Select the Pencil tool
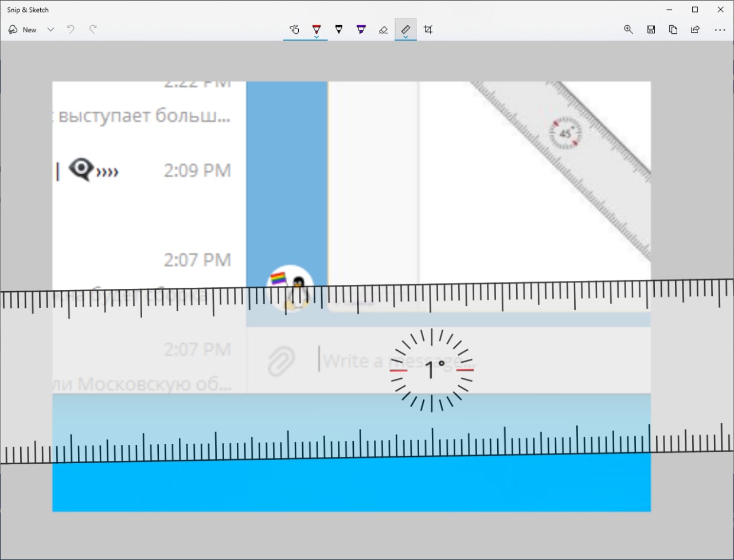The height and width of the screenshot is (560, 734). 338,29
